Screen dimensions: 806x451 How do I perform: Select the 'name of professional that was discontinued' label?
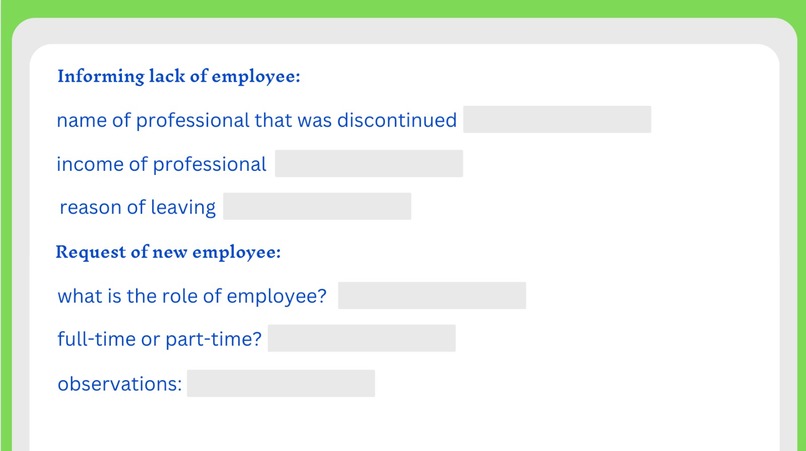coord(257,120)
